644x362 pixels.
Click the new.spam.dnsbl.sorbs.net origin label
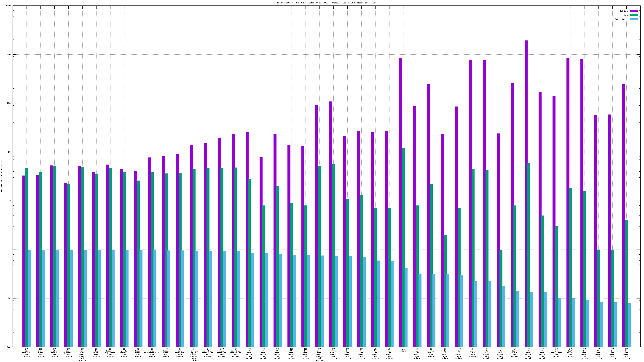pos(82,354)
